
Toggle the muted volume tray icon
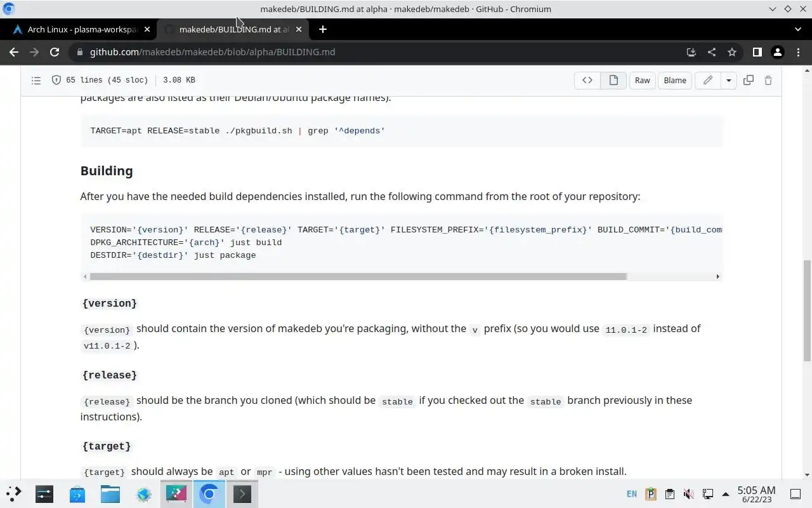pos(688,494)
